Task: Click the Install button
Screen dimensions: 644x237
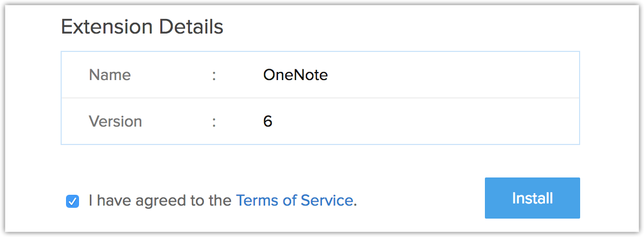Action: coord(532,198)
